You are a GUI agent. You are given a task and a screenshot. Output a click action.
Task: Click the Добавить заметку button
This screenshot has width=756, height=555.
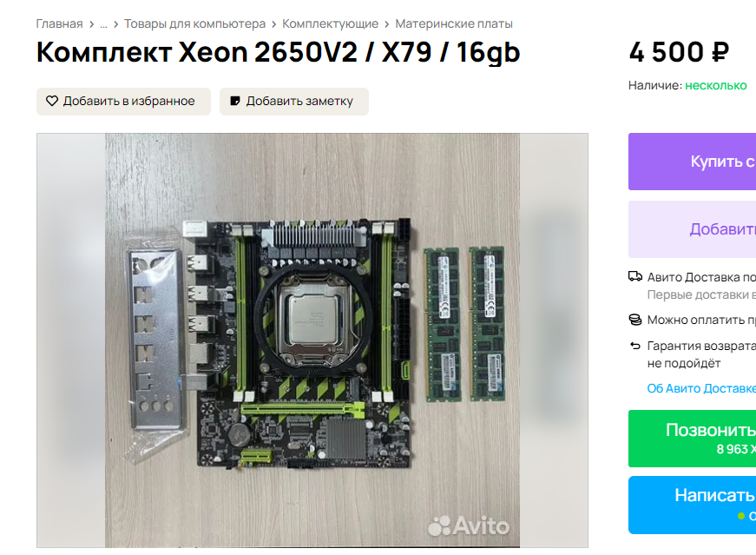pyautogui.click(x=294, y=102)
